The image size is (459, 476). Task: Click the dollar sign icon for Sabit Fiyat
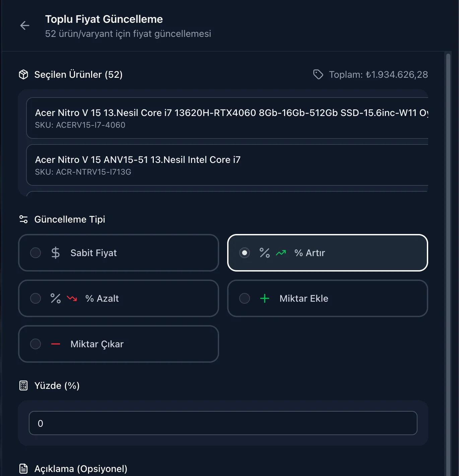pos(56,253)
